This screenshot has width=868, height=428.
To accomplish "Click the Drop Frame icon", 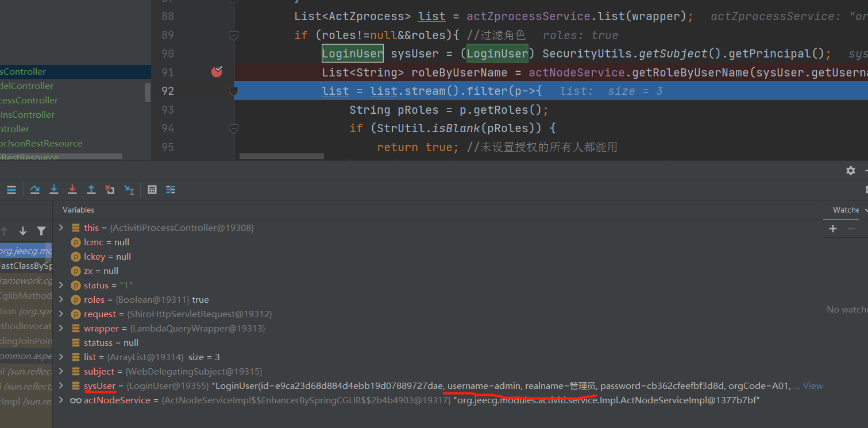I will [109, 190].
